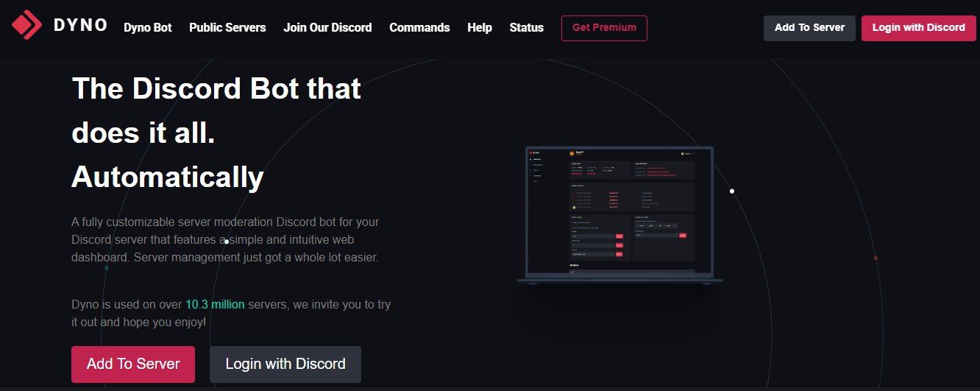Image resolution: width=980 pixels, height=391 pixels.
Task: Click the white orbit dot beside laptop
Action: pyautogui.click(x=732, y=191)
